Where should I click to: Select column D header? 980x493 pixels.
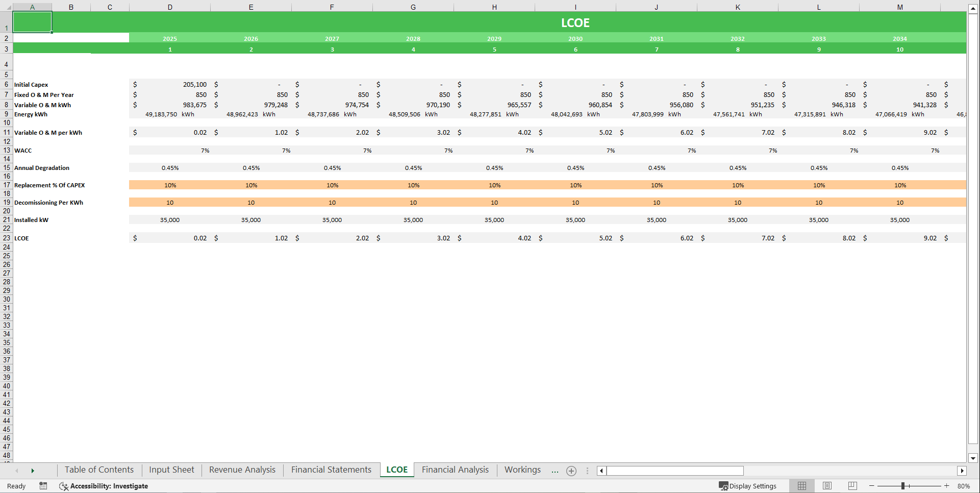point(169,7)
